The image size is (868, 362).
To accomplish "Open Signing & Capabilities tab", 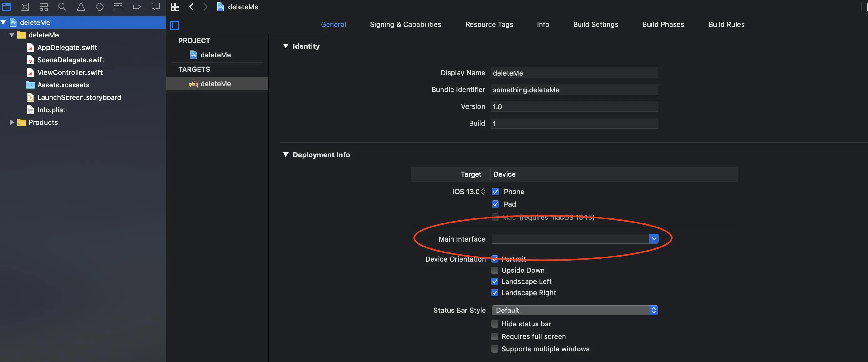I will [405, 24].
